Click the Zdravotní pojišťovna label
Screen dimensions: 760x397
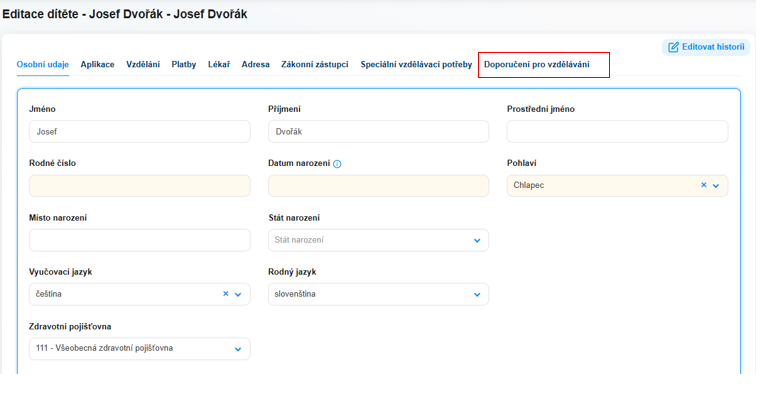click(x=70, y=327)
